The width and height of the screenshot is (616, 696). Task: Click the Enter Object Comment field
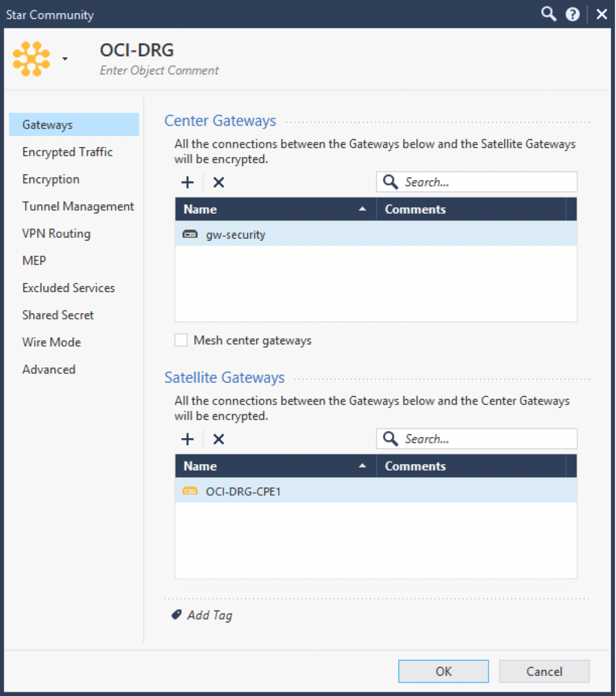tap(159, 70)
